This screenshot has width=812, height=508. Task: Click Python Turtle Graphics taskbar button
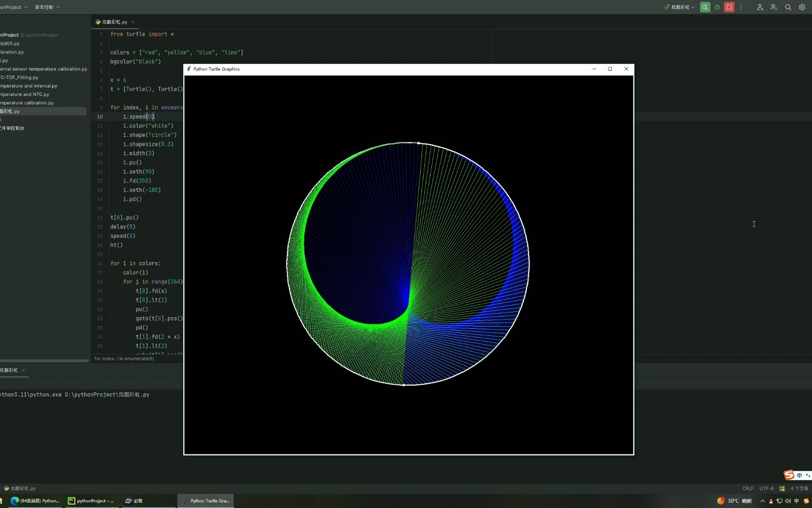(205, 500)
